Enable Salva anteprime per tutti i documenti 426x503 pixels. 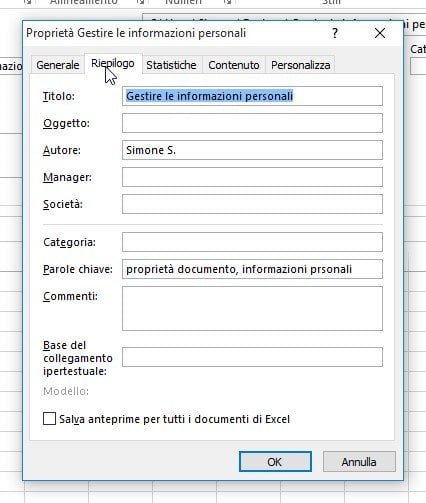[49, 419]
